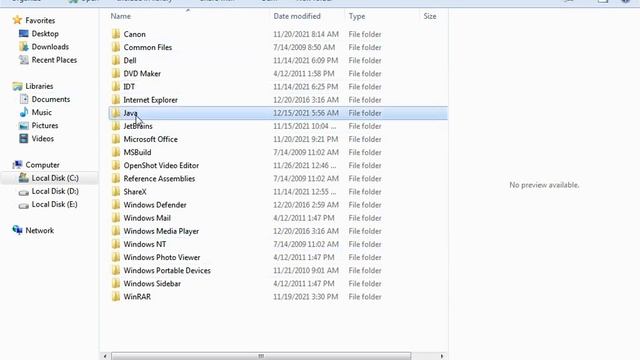Select the Common Files folder icon
The image size is (640, 360).
[x=116, y=47]
